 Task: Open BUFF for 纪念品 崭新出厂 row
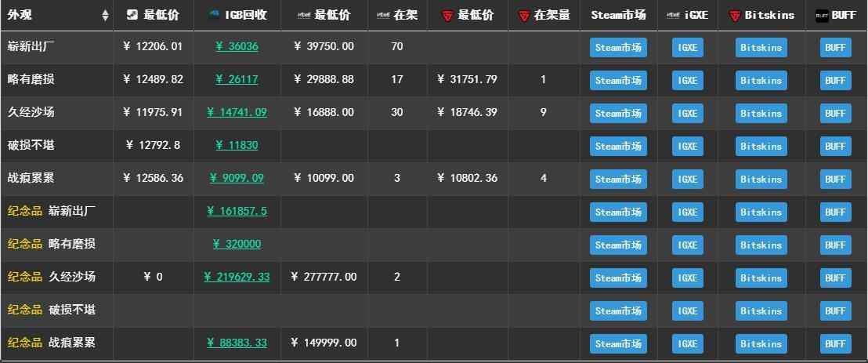835,212
